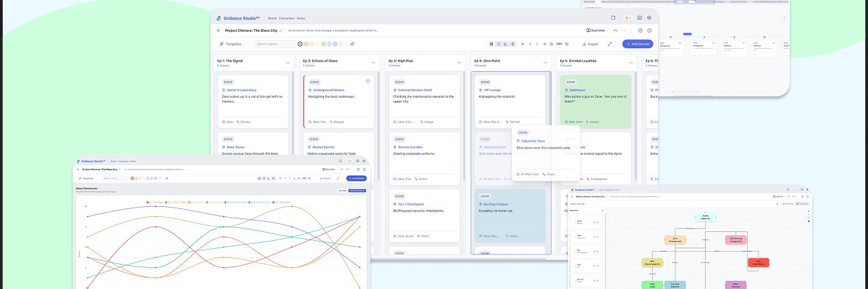This screenshot has height=289, width=868.
Task: Switch to list view icon
Action: pos(498,44)
